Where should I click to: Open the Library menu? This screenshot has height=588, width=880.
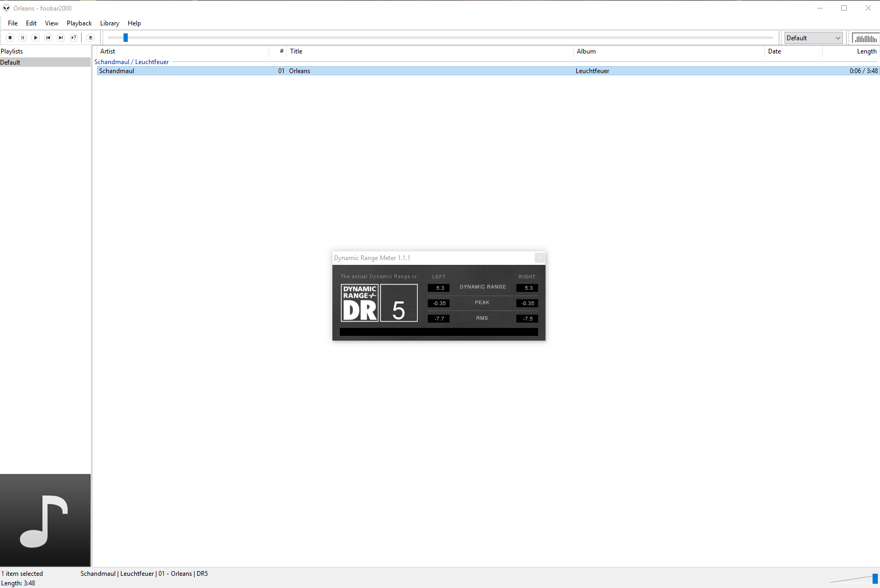110,23
